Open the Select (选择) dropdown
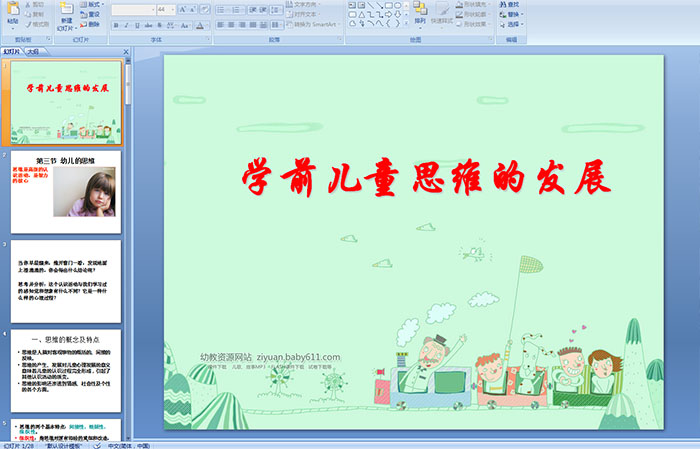Viewport: 700px width, 449px height. tap(511, 24)
